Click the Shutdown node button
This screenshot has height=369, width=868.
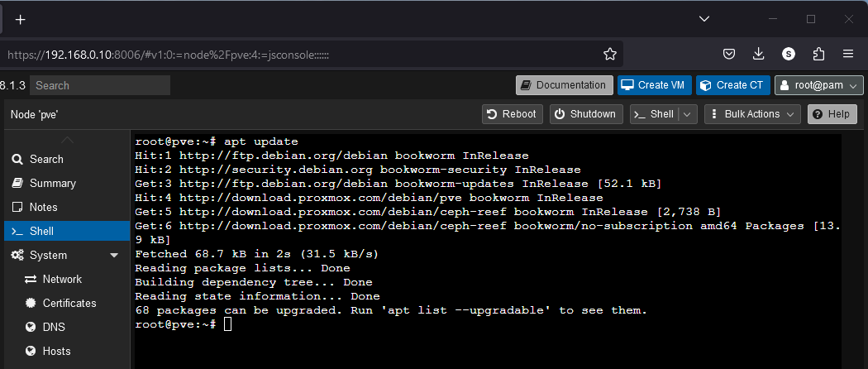[x=586, y=114]
